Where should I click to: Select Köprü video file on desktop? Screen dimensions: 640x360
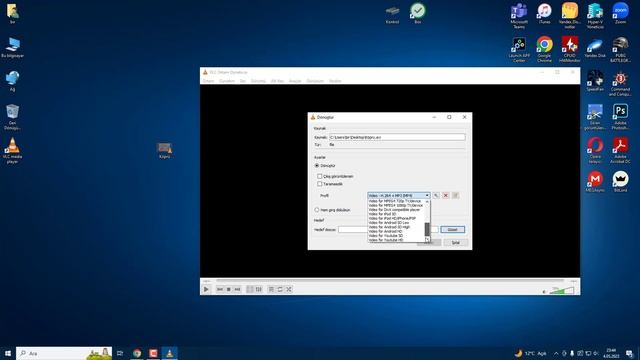164,150
